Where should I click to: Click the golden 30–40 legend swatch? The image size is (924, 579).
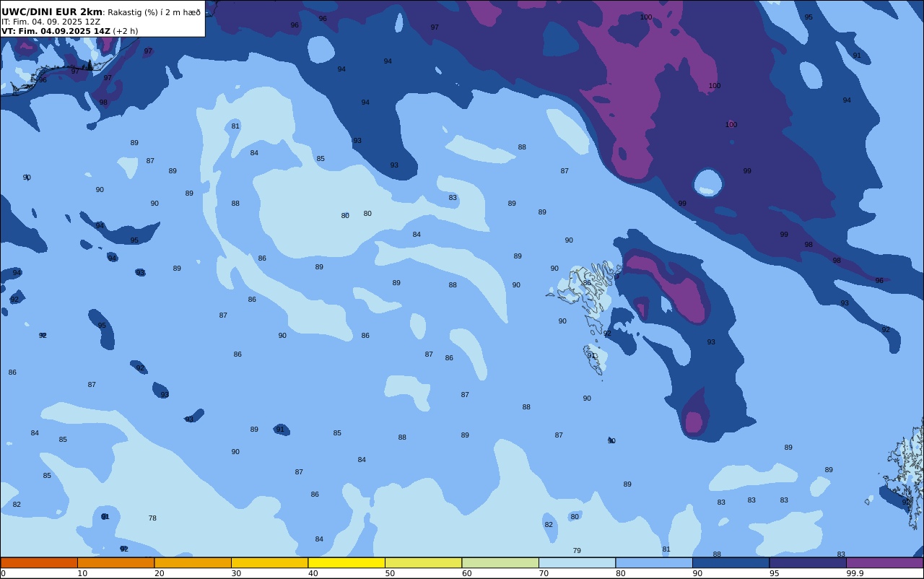click(269, 562)
